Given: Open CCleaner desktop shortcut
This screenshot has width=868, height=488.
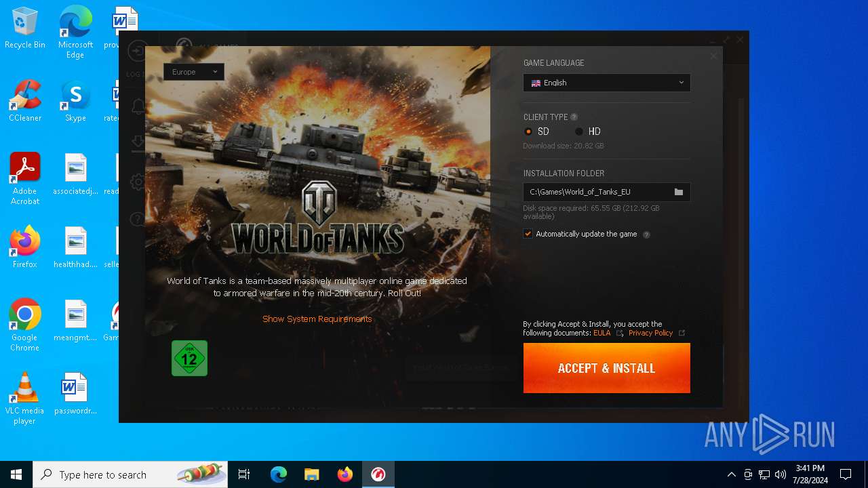Looking at the screenshot, I should pos(25,101).
